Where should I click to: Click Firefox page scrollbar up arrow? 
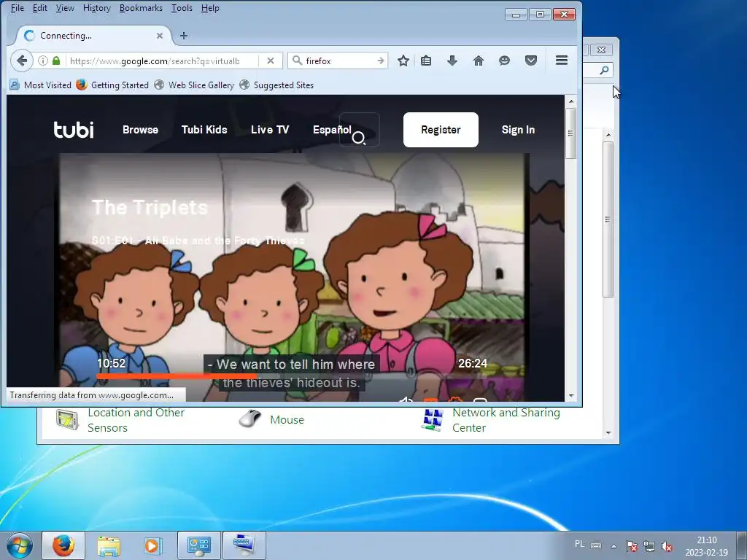tap(570, 101)
